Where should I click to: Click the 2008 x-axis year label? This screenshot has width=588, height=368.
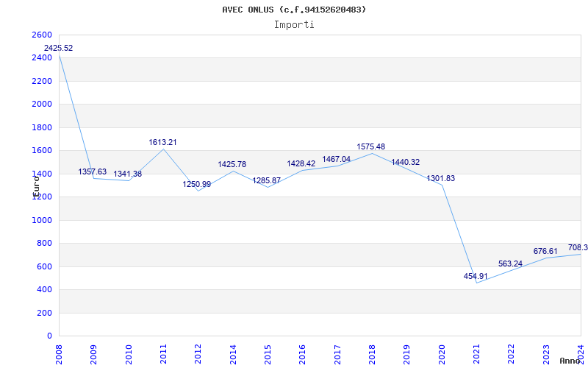59,354
